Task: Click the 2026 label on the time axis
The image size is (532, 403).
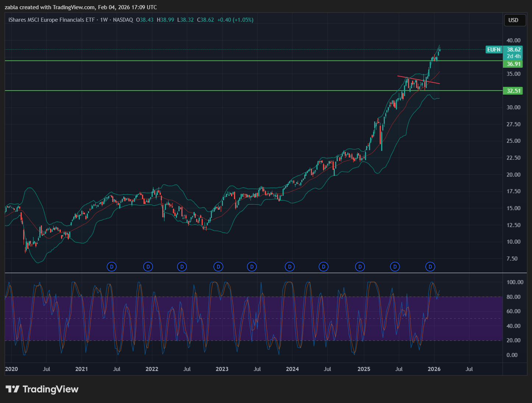Action: tap(434, 369)
